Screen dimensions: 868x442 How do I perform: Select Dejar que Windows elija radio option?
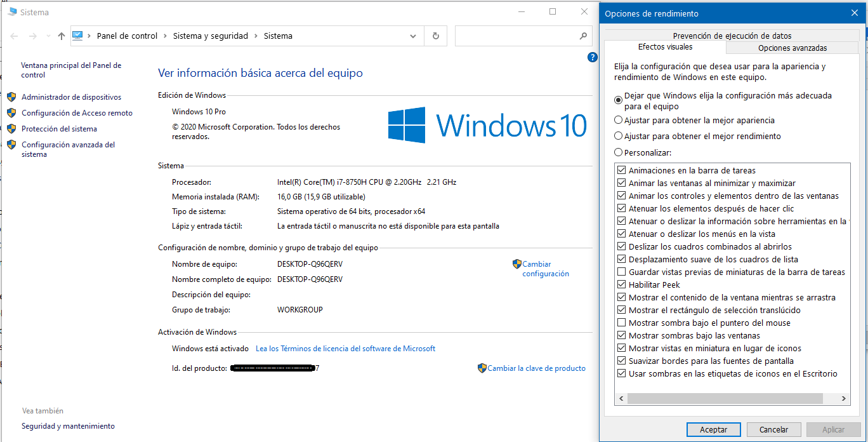pos(619,100)
